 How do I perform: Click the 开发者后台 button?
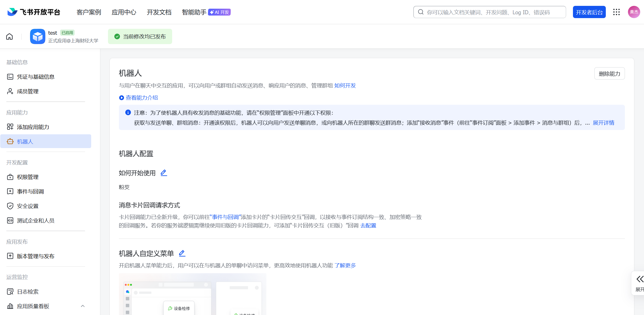pos(589,12)
